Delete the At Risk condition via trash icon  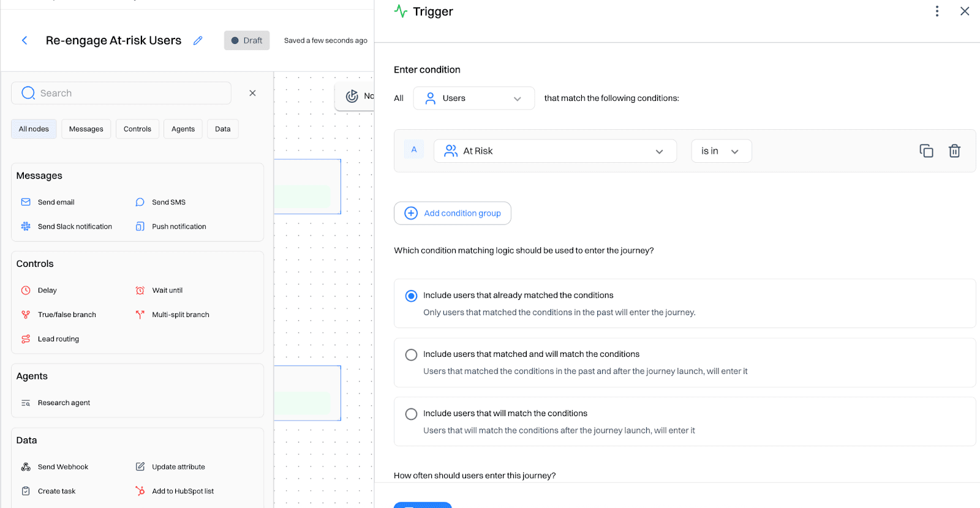954,151
